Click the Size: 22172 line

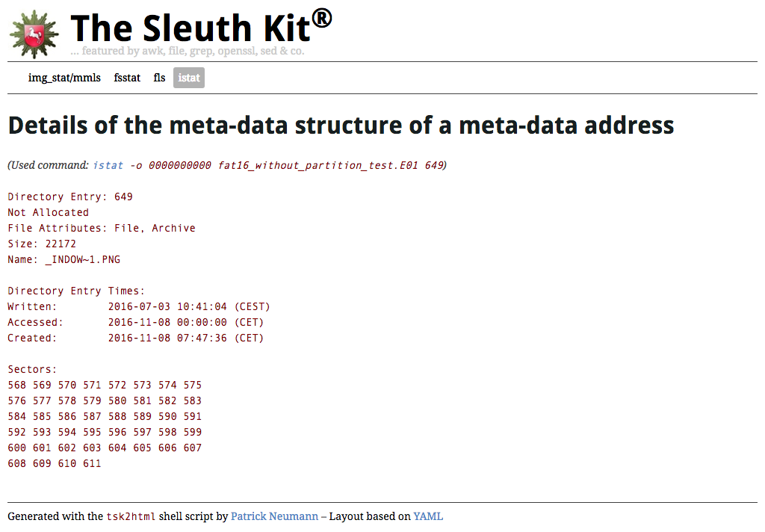tap(42, 244)
